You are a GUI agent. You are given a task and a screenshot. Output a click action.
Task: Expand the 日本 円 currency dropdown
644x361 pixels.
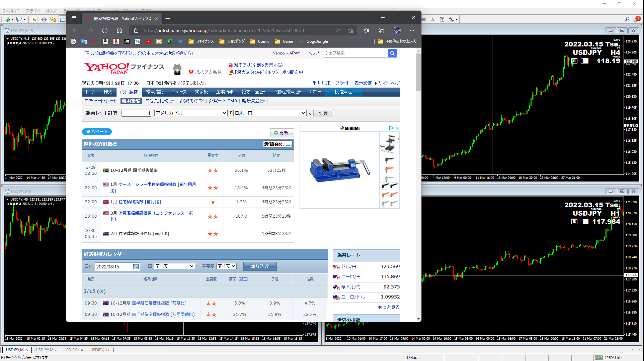(x=270, y=113)
